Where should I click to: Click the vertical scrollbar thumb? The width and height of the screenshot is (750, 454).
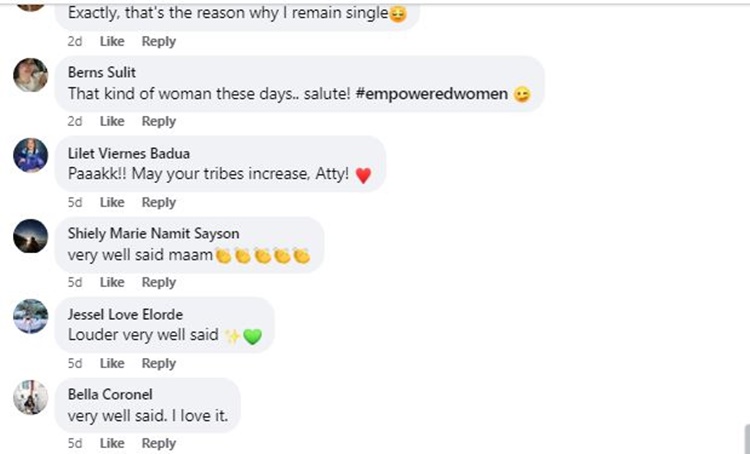click(x=746, y=438)
